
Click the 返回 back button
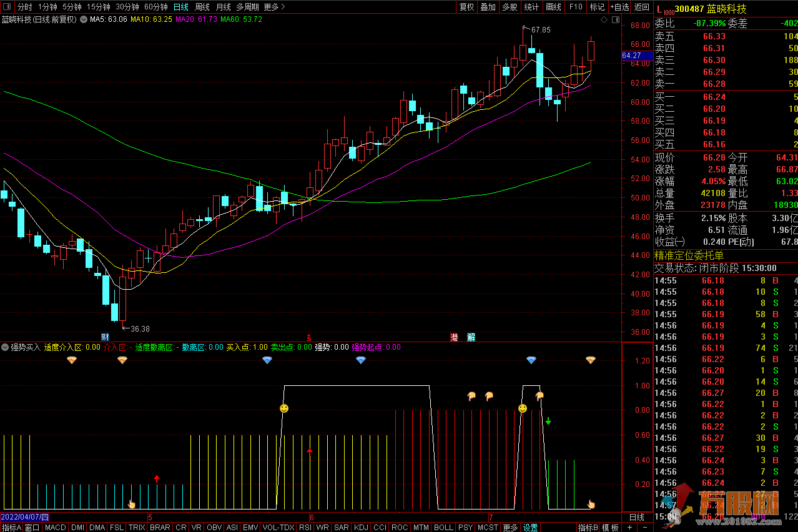point(642,7)
